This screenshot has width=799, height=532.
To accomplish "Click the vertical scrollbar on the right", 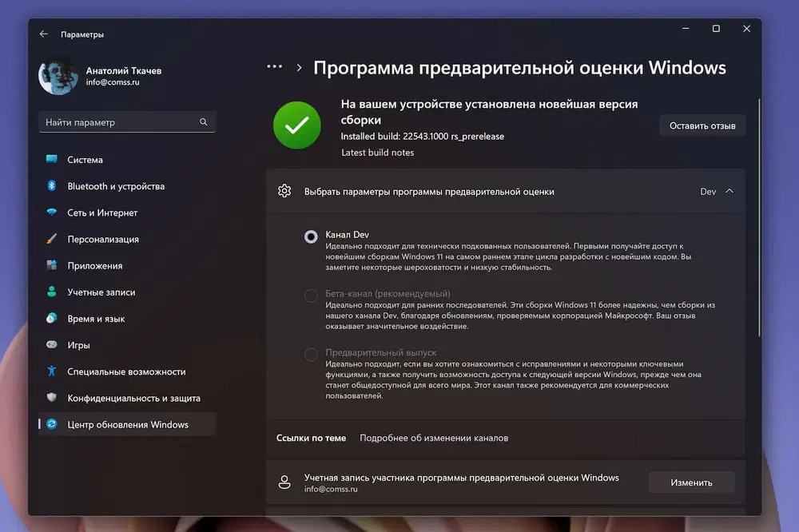I will click(759, 218).
